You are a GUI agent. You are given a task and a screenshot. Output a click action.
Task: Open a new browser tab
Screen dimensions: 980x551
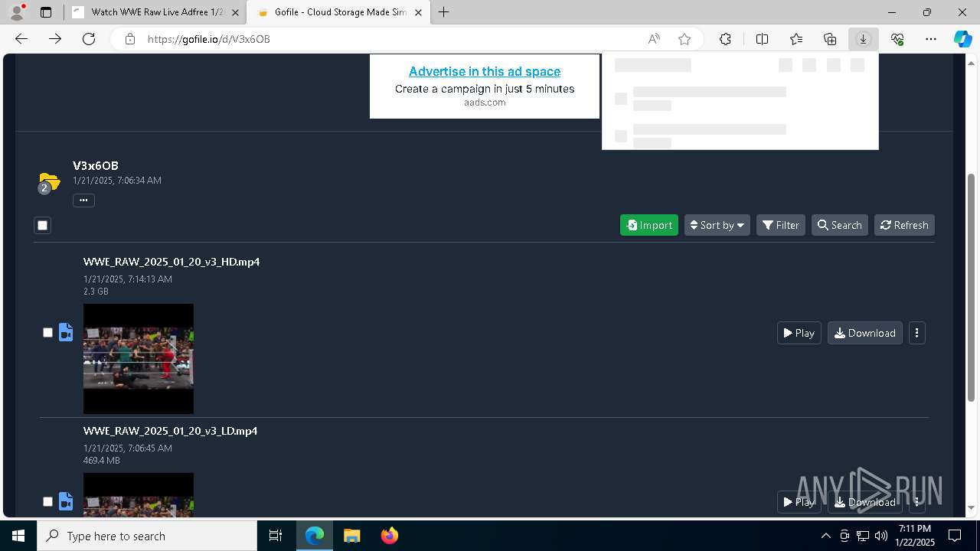point(444,12)
